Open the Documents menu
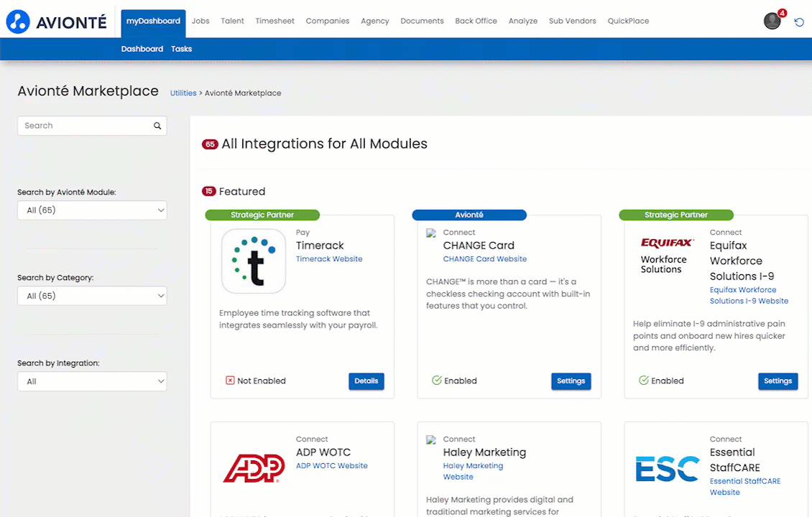 pos(422,22)
